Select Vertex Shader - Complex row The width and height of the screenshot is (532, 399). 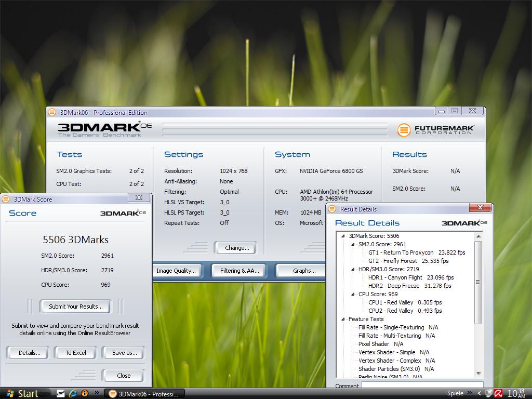396,361
